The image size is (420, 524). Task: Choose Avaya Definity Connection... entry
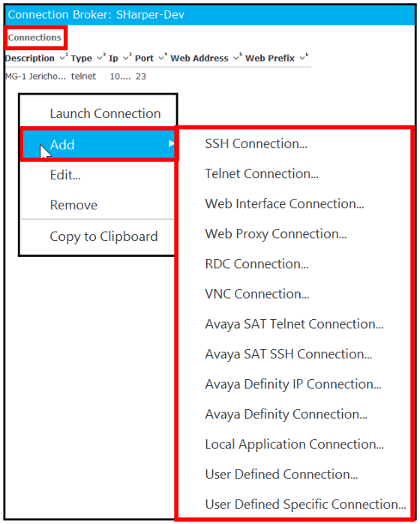[x=286, y=414]
